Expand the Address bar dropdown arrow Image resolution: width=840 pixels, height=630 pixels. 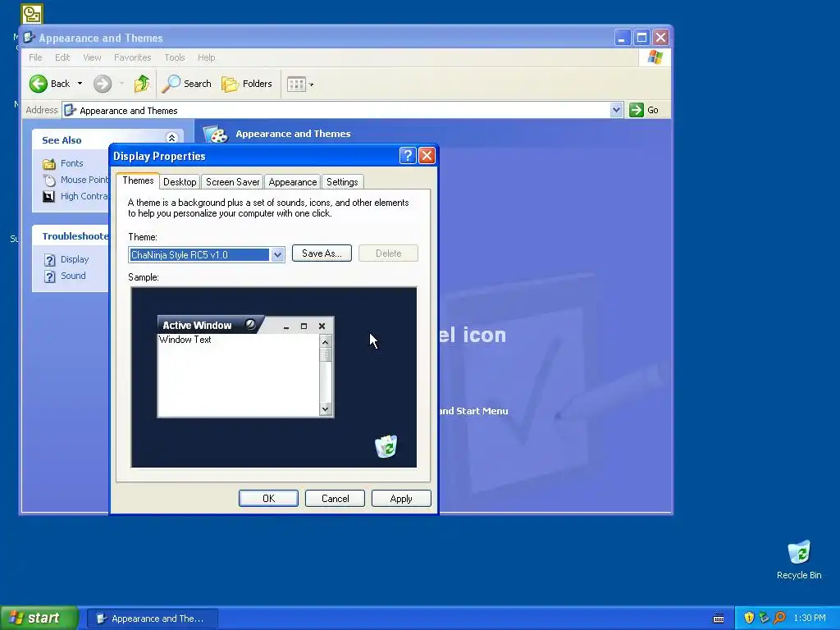[x=616, y=110]
